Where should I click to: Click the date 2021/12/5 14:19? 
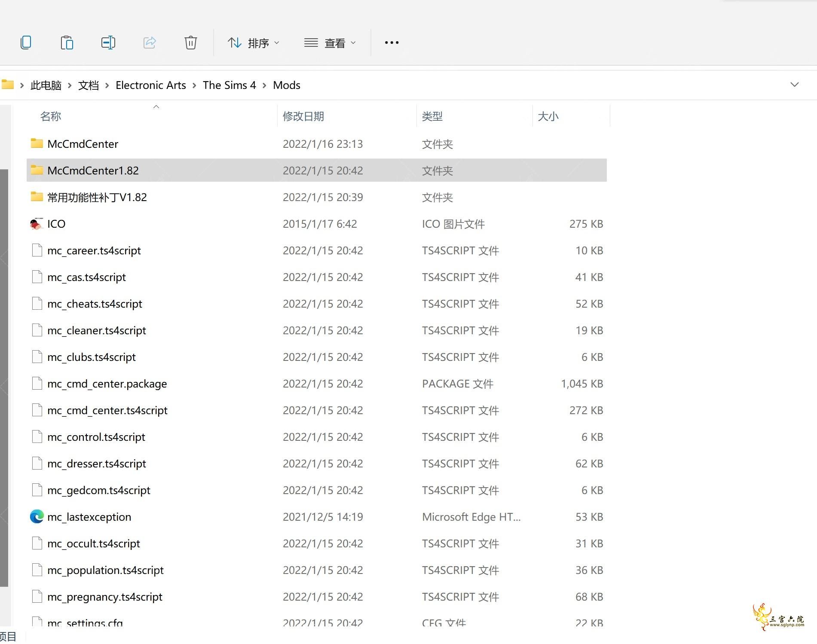323,517
